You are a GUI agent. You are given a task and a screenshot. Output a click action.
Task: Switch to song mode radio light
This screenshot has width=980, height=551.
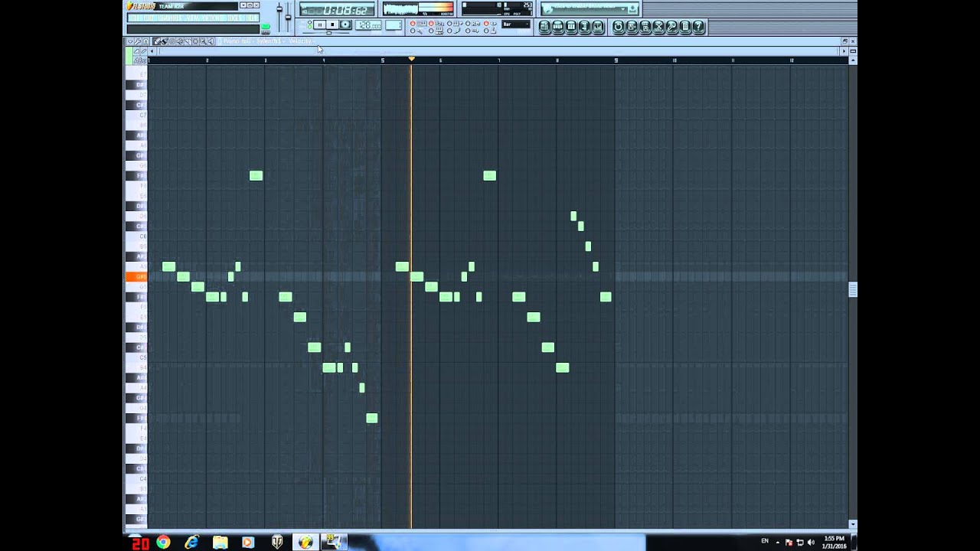click(309, 27)
